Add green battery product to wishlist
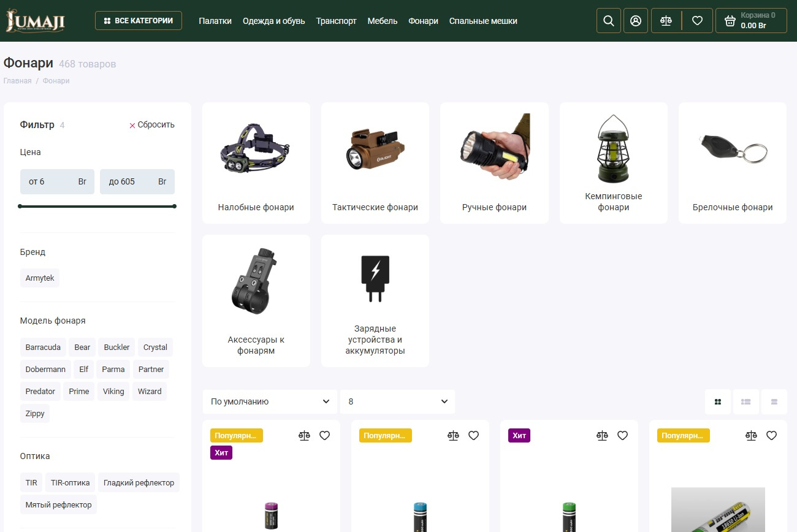This screenshot has height=532, width=797. pos(623,436)
